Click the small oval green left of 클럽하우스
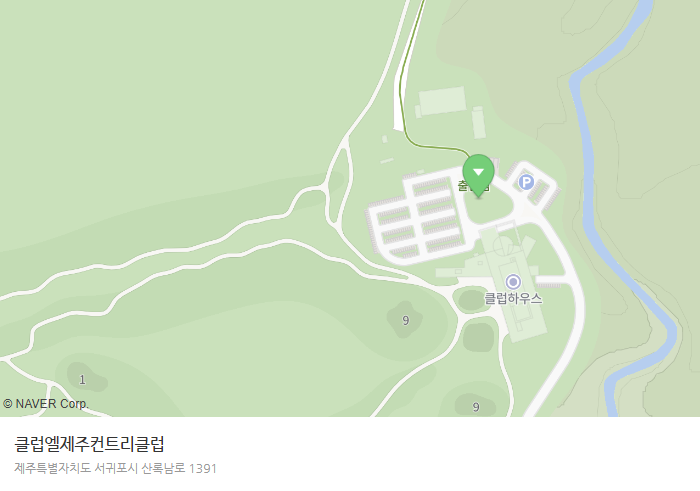Screen dimensions: 700x491 click(472, 300)
